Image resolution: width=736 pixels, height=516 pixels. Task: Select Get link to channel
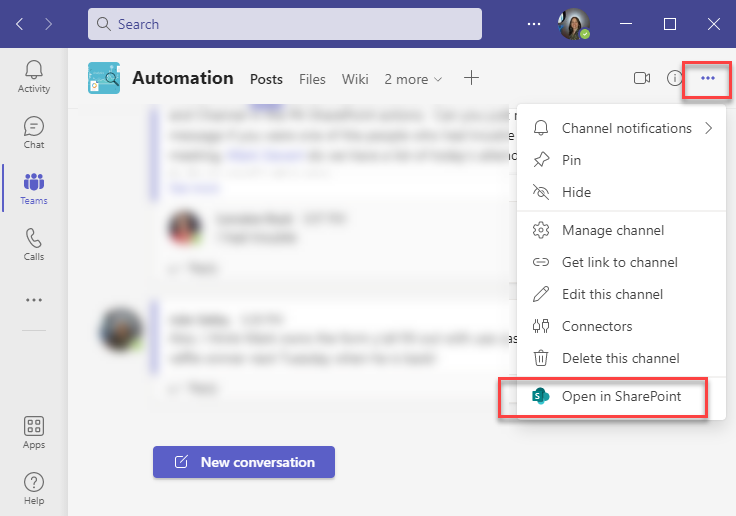tap(622, 262)
